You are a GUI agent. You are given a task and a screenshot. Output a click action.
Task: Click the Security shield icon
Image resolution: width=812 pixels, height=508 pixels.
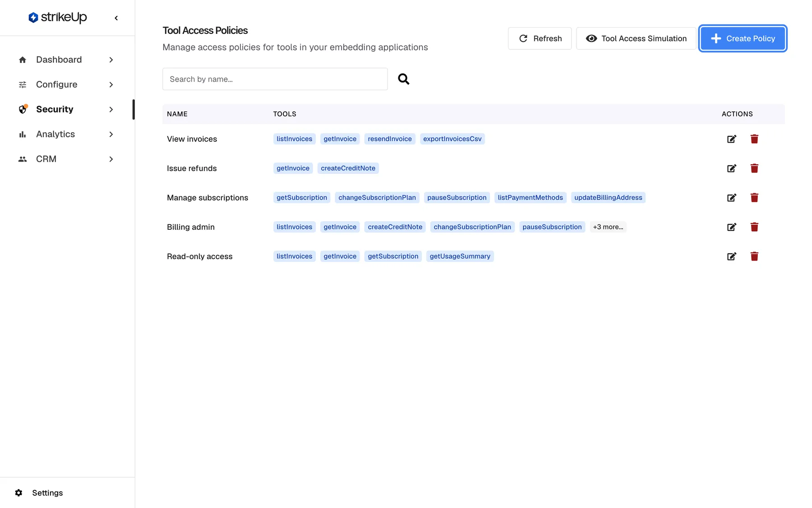point(23,109)
